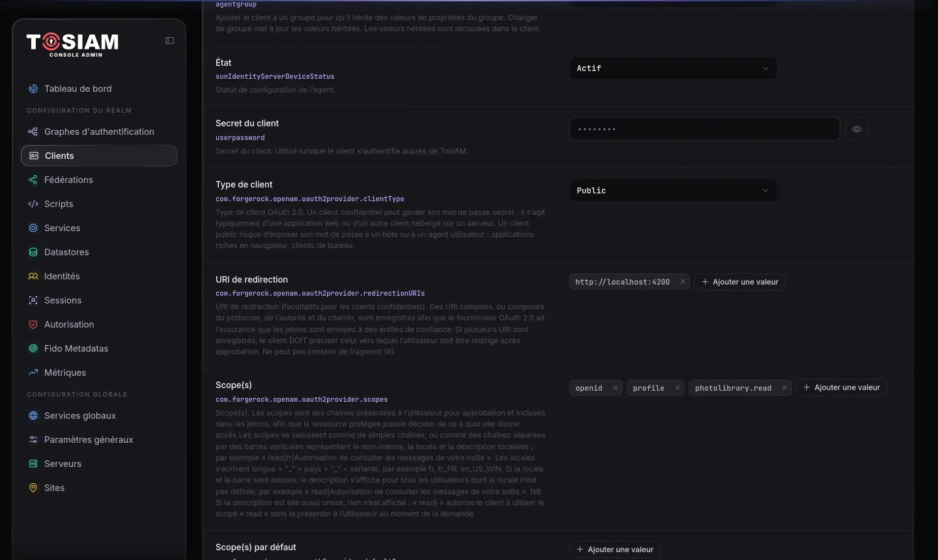Click the profile scope tag text
Image resolution: width=938 pixels, height=560 pixels.
click(649, 388)
